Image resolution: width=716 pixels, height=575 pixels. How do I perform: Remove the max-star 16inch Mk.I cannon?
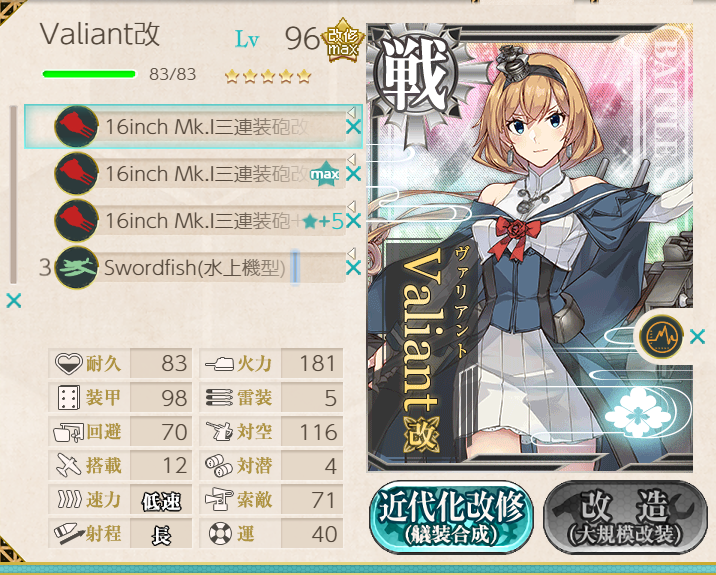[x=353, y=174]
